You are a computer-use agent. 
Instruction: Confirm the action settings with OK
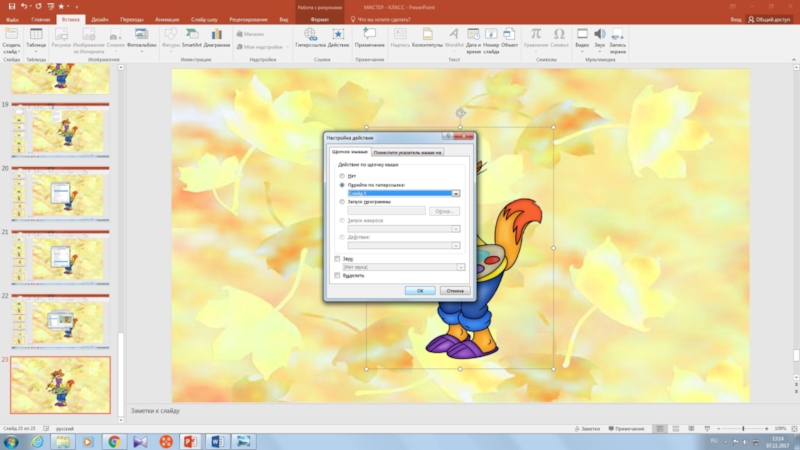(x=420, y=291)
